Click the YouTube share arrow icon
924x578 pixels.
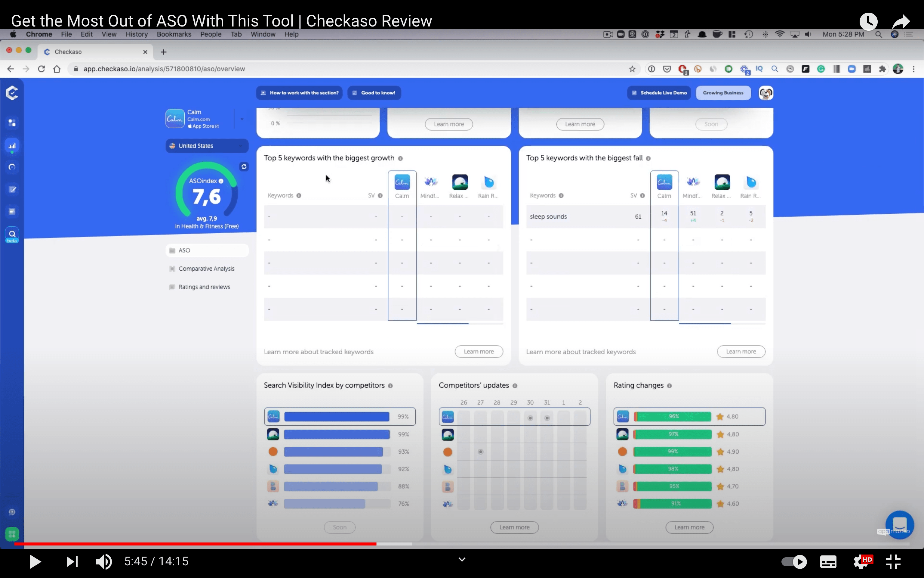click(901, 21)
